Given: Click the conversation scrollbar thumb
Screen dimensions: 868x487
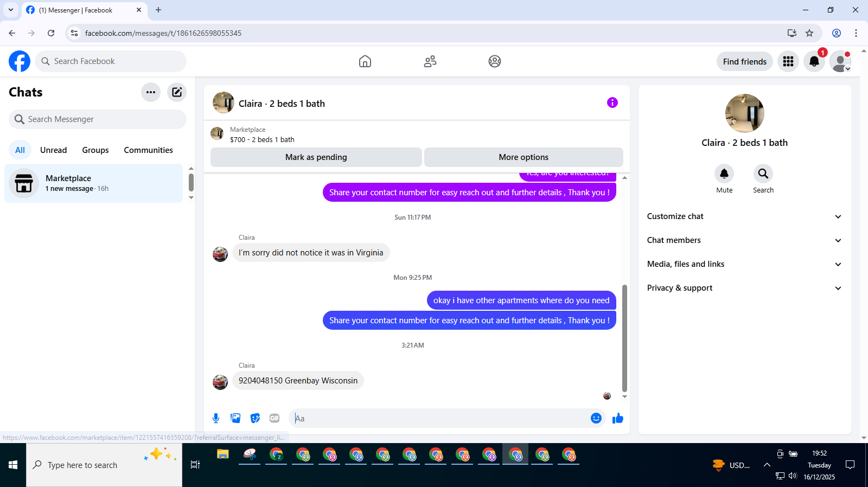Looking at the screenshot, I should pos(624,338).
